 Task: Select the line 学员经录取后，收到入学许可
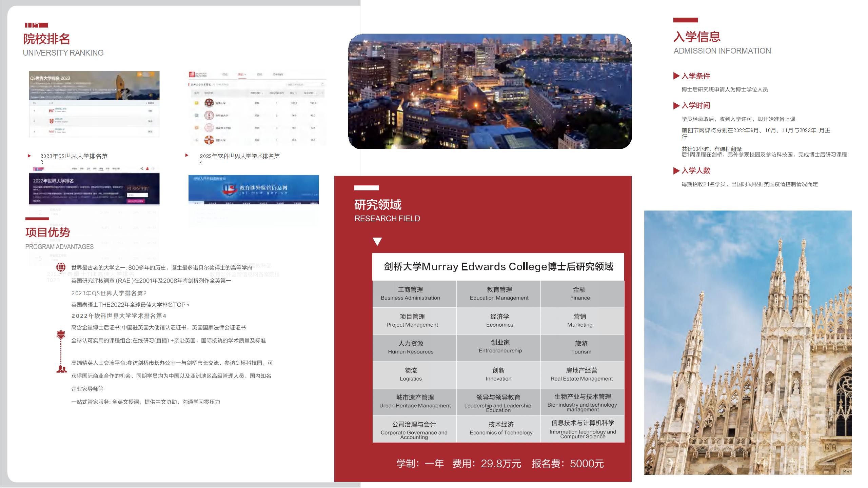(738, 119)
